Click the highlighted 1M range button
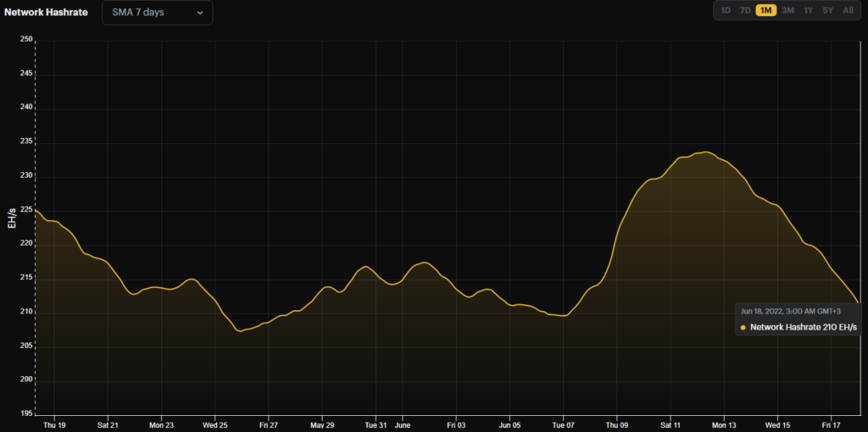This screenshot has height=432, width=868. [x=765, y=10]
